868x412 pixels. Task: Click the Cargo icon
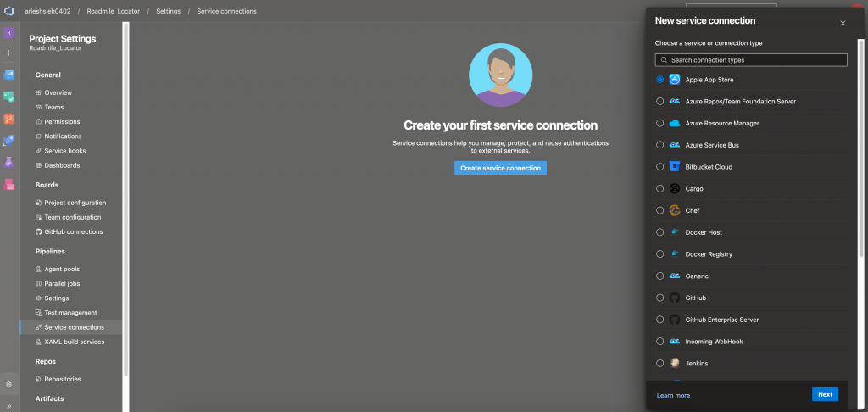tap(674, 188)
